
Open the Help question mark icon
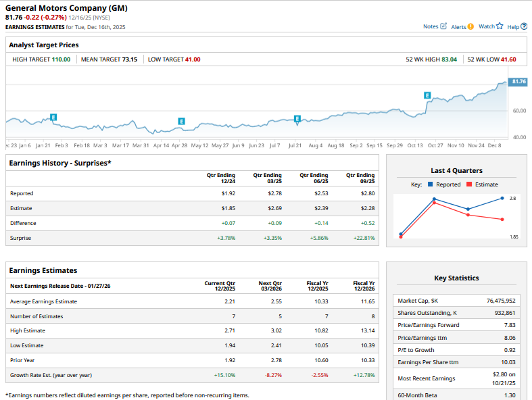525,26
